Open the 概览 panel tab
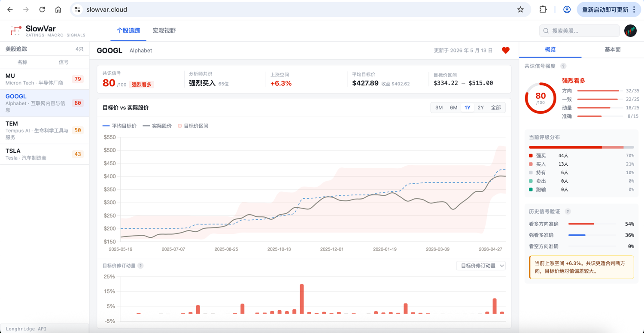The image size is (644, 333). pos(550,49)
